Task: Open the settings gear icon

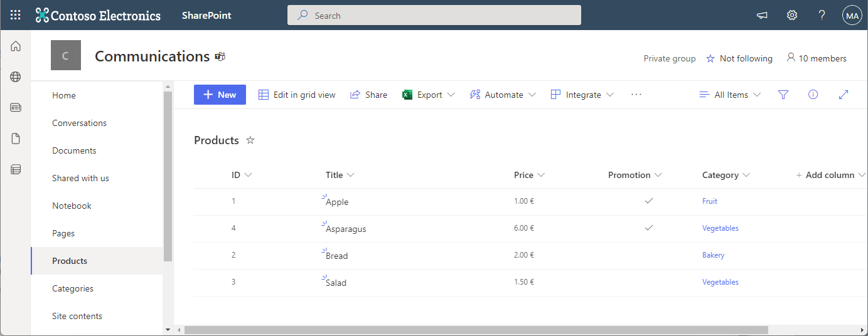Action: click(792, 15)
